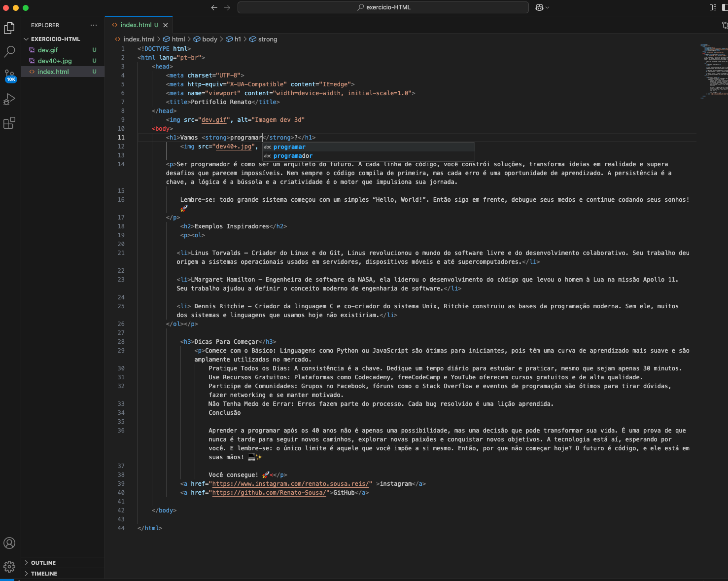
Task: Click the 'Dicas Para Começar' heading text
Action: tap(226, 342)
